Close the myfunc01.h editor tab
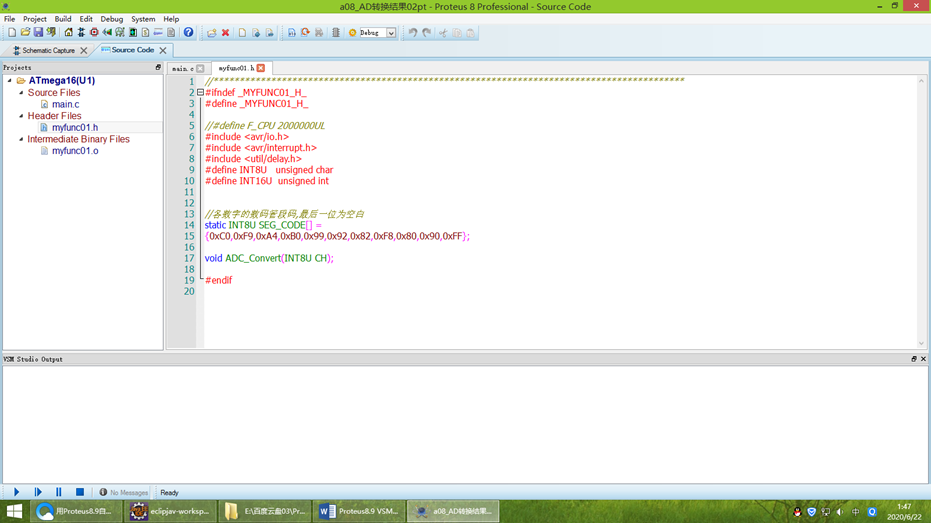 click(261, 68)
